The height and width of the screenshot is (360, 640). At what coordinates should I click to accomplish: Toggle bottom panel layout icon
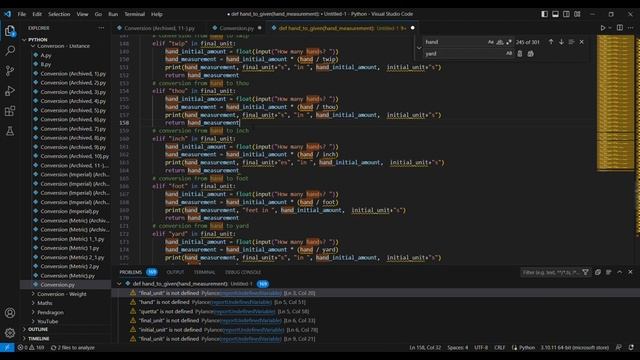(556, 14)
